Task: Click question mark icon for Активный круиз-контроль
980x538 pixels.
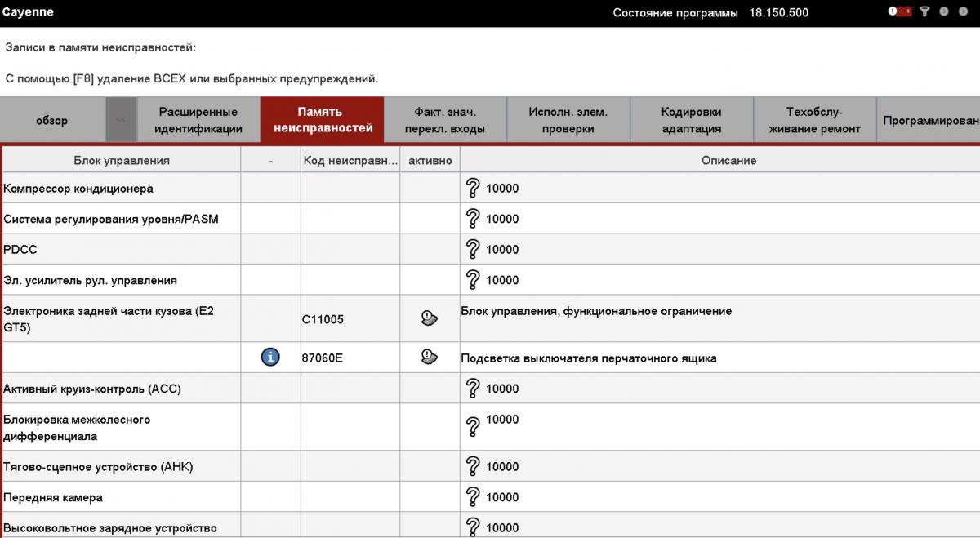Action: point(472,389)
